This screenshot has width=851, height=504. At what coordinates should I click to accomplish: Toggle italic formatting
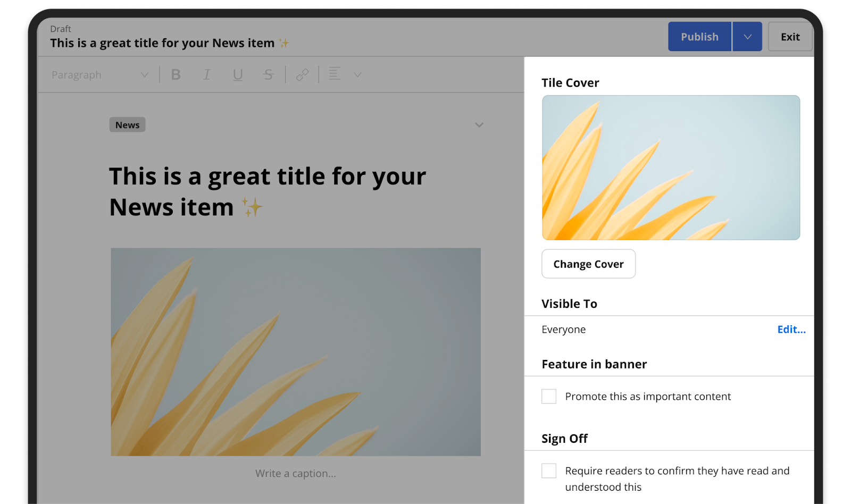pyautogui.click(x=207, y=75)
